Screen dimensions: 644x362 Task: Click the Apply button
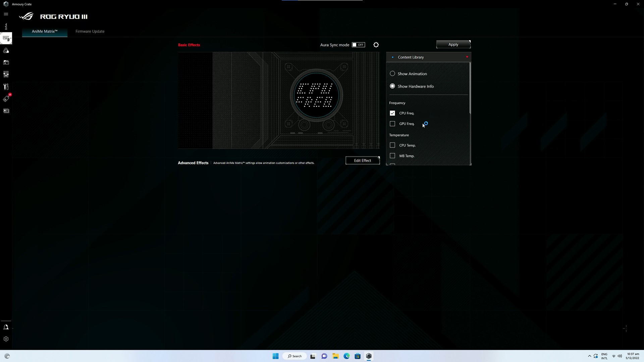[x=453, y=44]
